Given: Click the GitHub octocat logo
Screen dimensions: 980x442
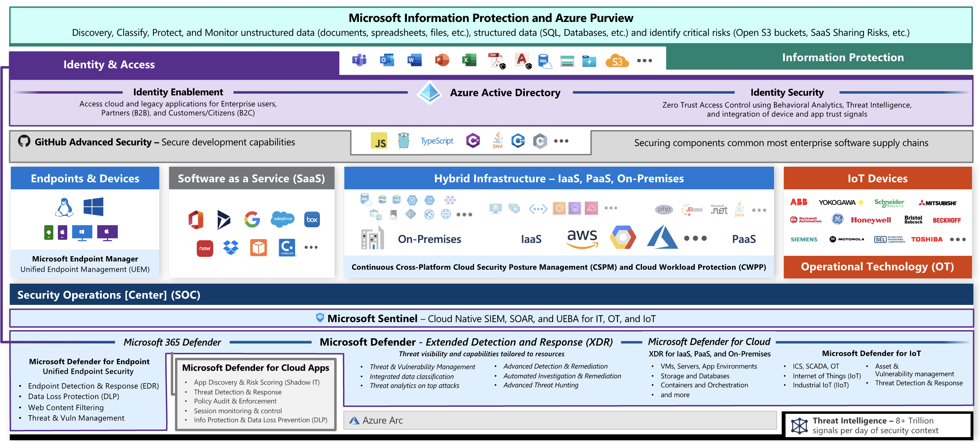Looking at the screenshot, I should click(x=24, y=141).
